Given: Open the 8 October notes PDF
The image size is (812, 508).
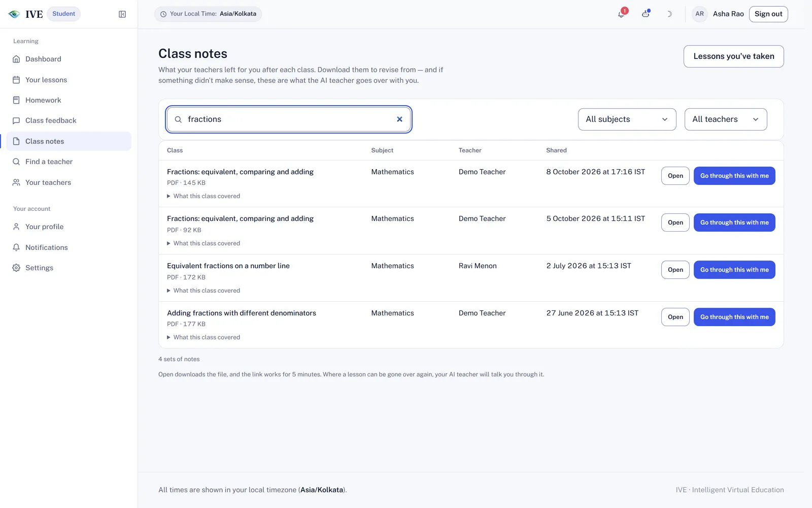Looking at the screenshot, I should coord(675,176).
